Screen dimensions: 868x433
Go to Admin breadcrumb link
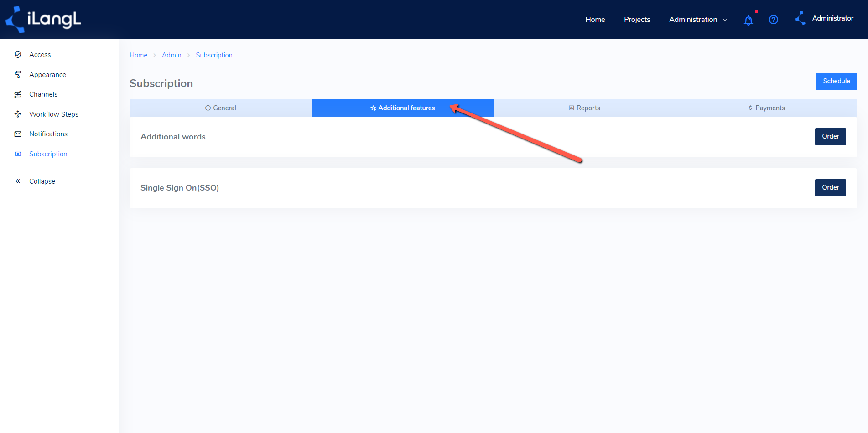point(172,55)
